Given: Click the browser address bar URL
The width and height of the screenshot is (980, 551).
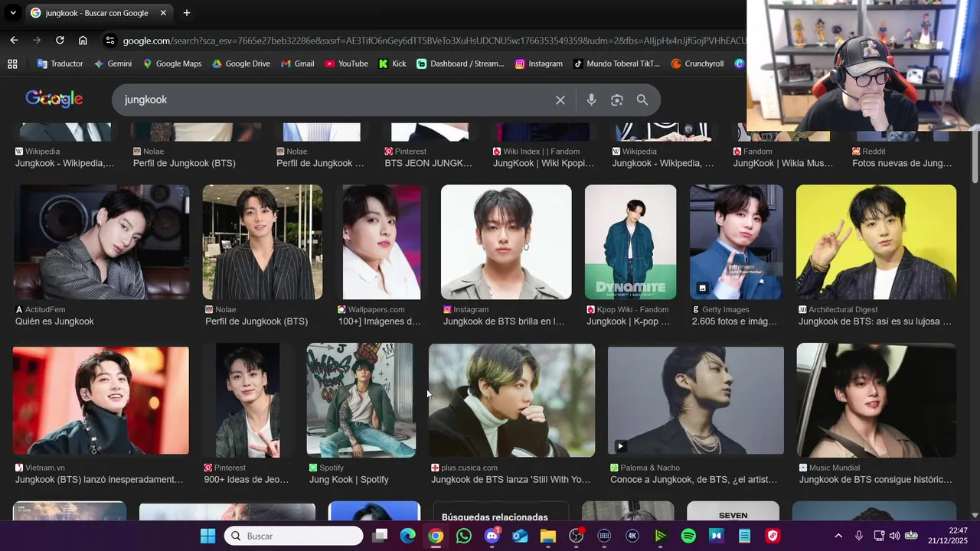Looking at the screenshot, I should (433, 41).
